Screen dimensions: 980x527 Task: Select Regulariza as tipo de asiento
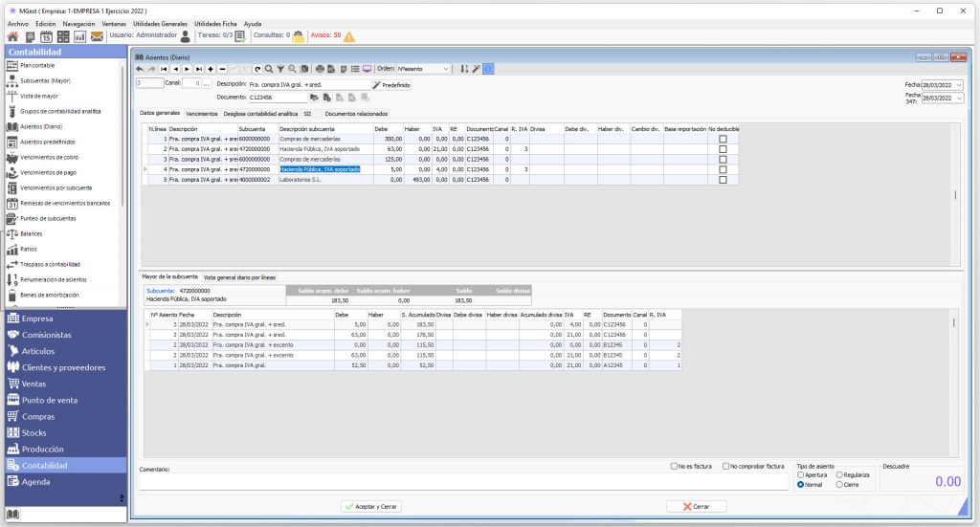pyautogui.click(x=839, y=475)
